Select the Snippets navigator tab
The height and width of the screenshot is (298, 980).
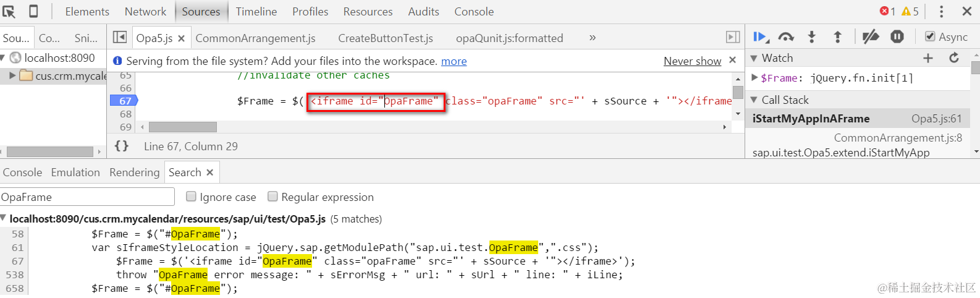tap(86, 38)
